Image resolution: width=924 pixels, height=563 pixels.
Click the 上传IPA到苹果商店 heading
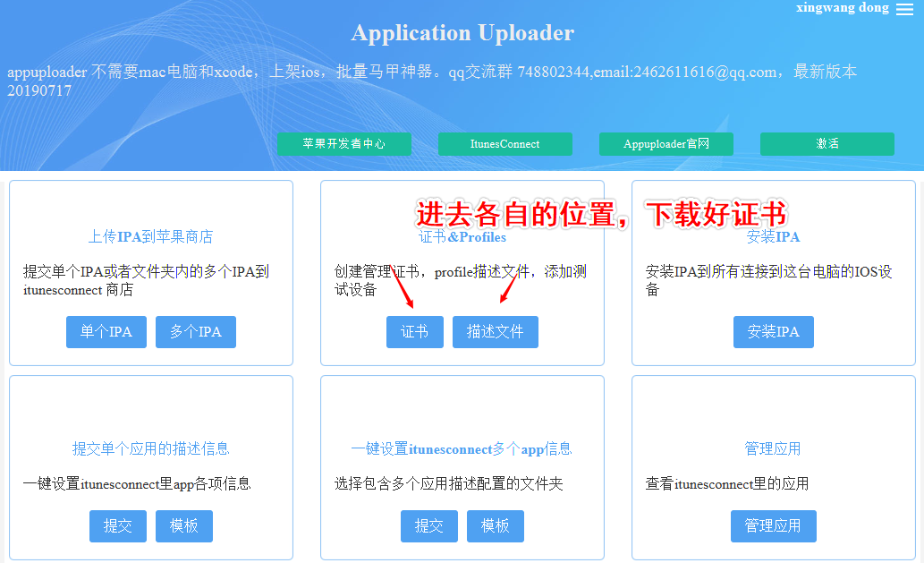(151, 237)
